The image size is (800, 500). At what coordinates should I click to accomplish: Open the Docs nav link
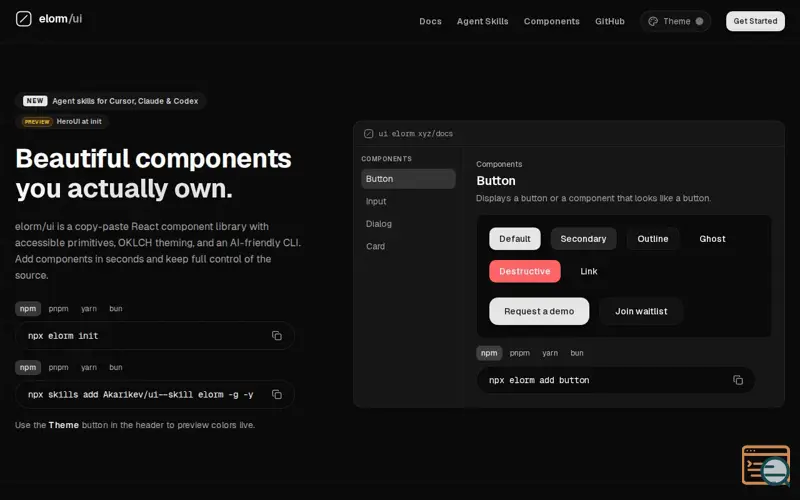(430, 21)
